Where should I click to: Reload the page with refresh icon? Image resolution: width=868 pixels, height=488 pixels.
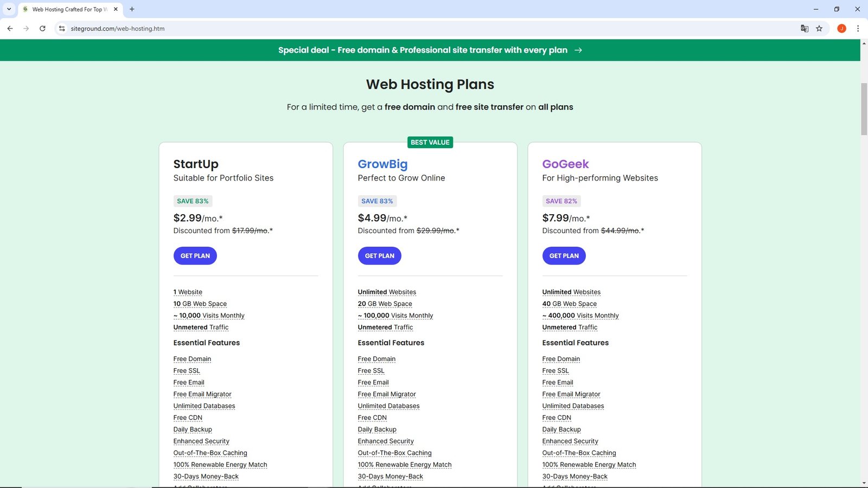42,28
